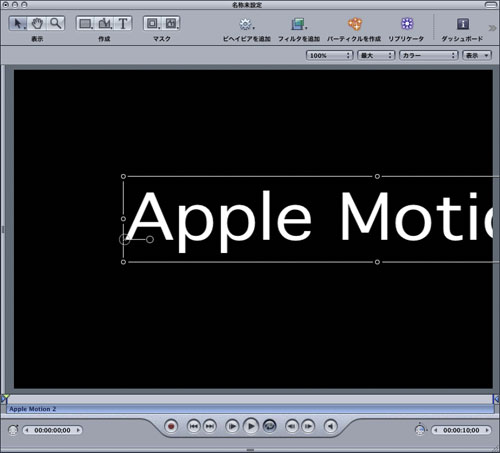Click the bottom-left text bounding box handle
The width and height of the screenshot is (500, 453).
[x=123, y=262]
